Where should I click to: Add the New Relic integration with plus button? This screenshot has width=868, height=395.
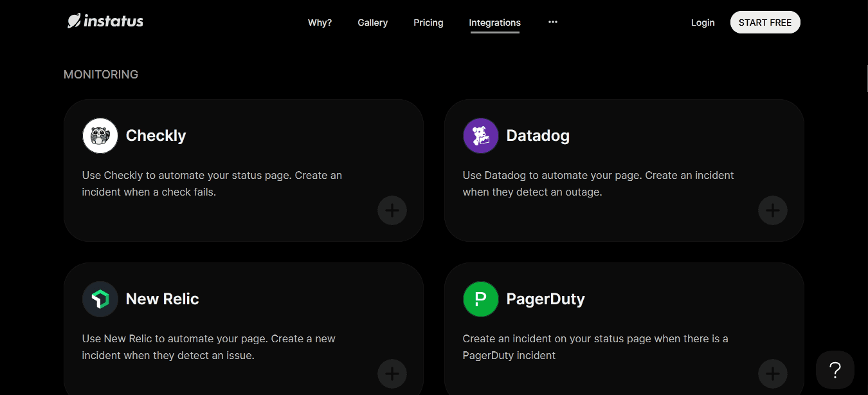(392, 374)
